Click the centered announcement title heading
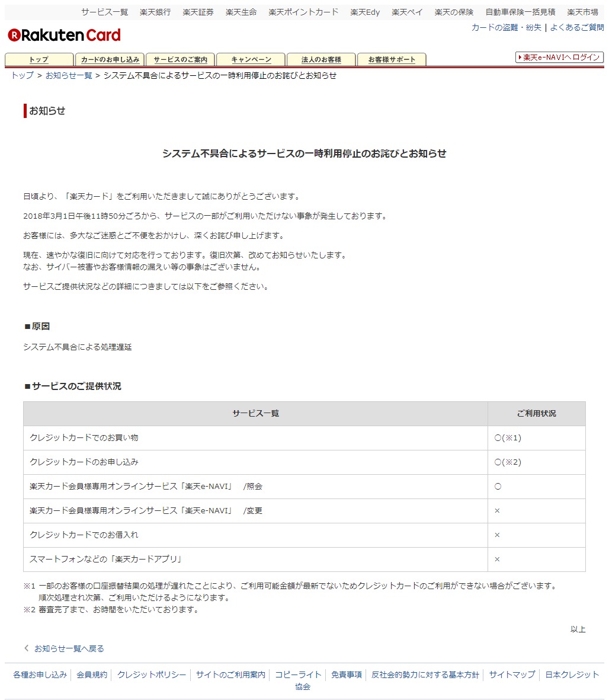The width and height of the screenshot is (609, 700). click(x=304, y=154)
